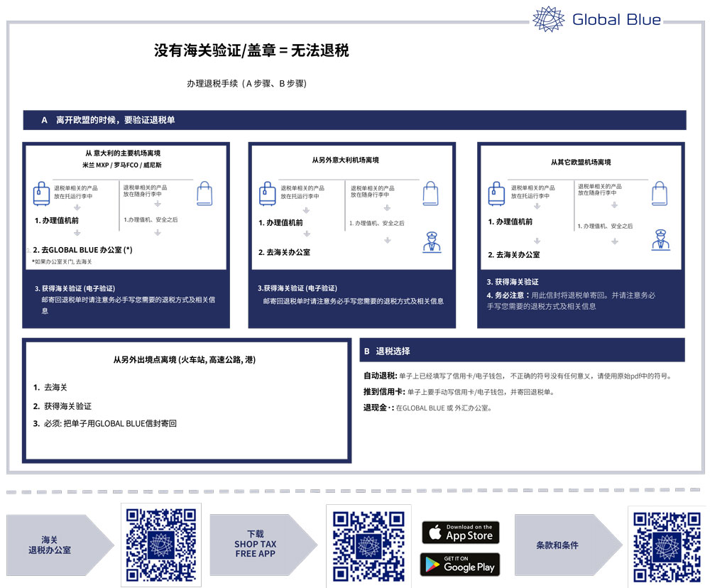Click the luggage icon in second panel
The height and width of the screenshot is (588, 710).
(267, 194)
